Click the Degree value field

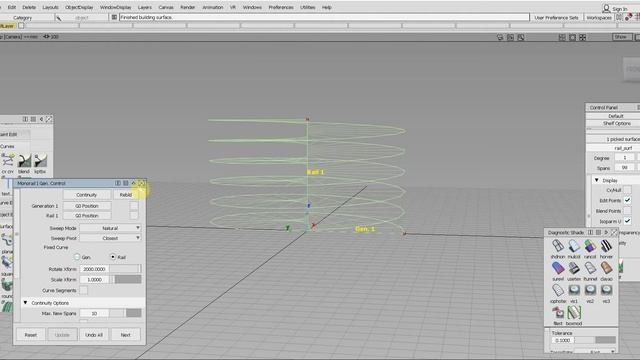(624, 158)
